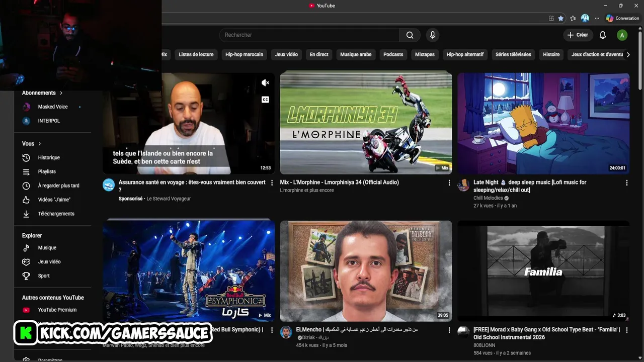The image size is (644, 362).
Task: Select the Hip-hop alternatif chip
Action: click(x=465, y=54)
